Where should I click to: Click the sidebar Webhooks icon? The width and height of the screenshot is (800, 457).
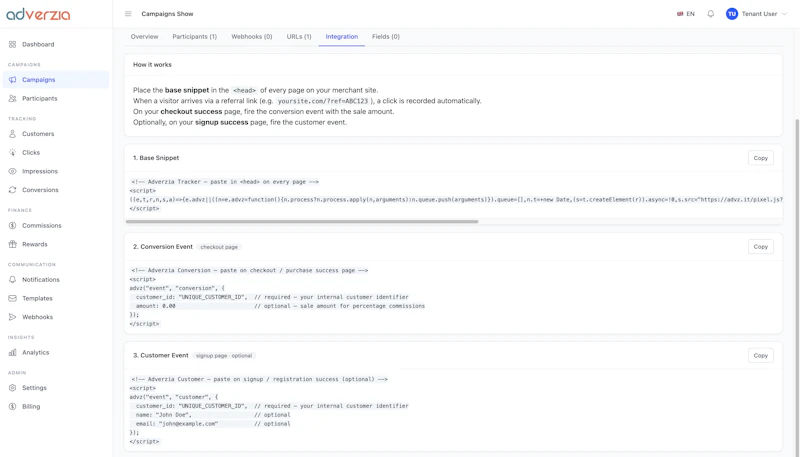click(12, 317)
